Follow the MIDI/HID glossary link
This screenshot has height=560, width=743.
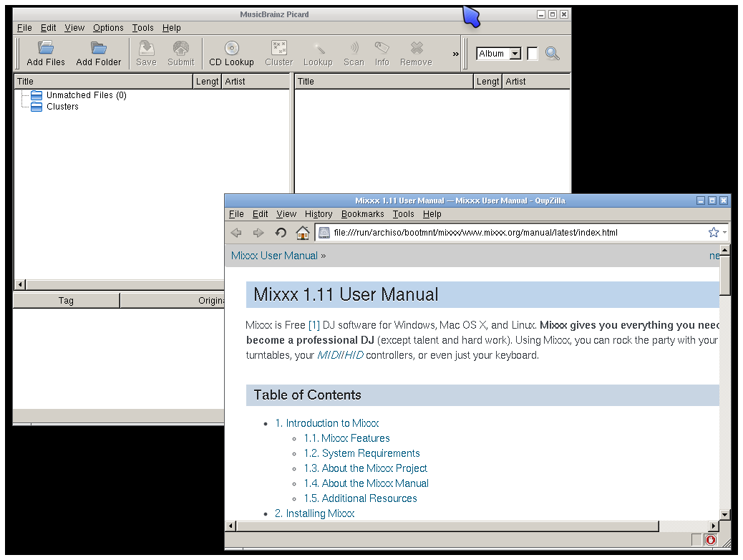pos(340,355)
